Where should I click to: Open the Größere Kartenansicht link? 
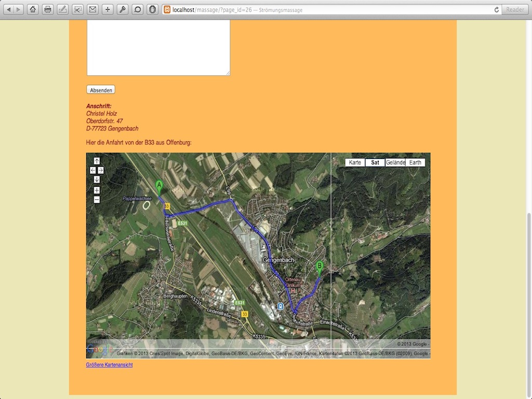(109, 365)
